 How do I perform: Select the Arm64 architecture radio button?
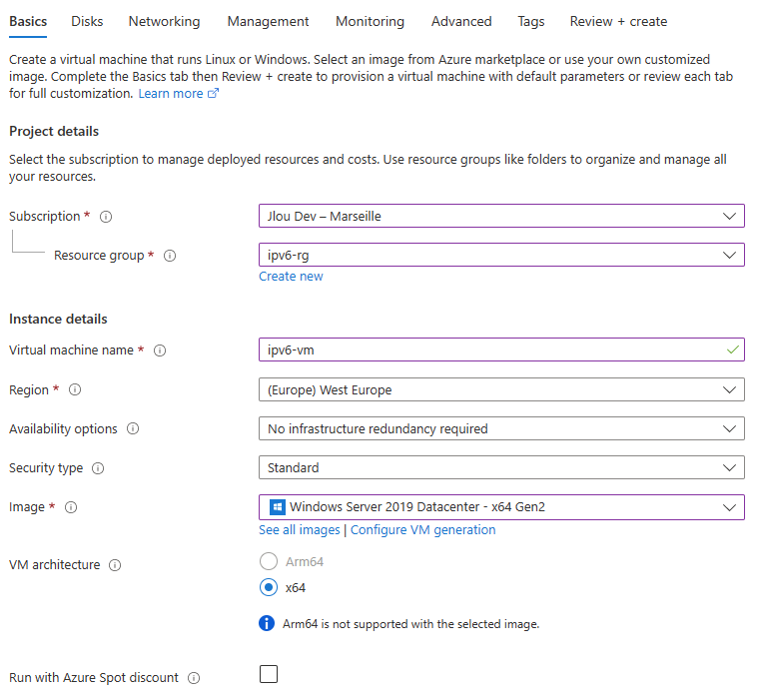pyautogui.click(x=269, y=561)
